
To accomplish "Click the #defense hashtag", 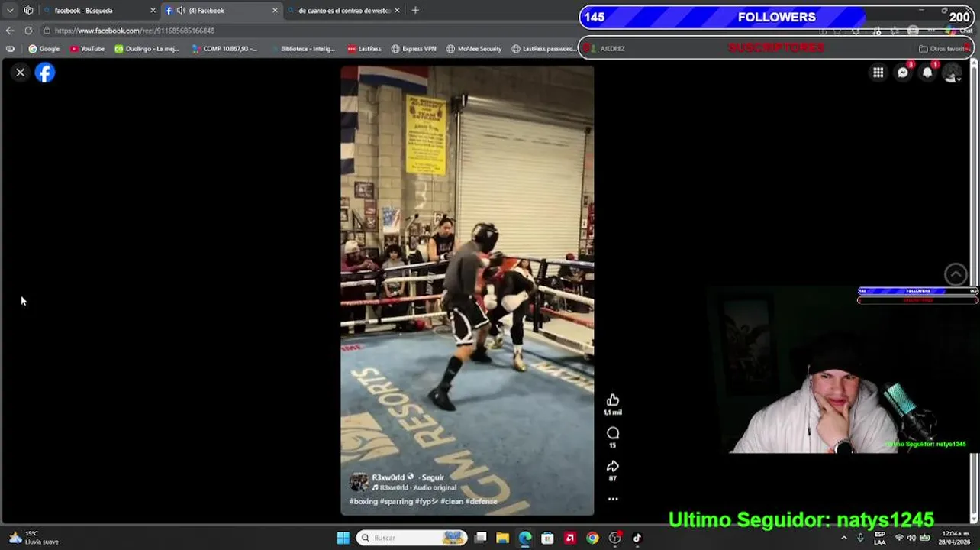I will coord(481,501).
